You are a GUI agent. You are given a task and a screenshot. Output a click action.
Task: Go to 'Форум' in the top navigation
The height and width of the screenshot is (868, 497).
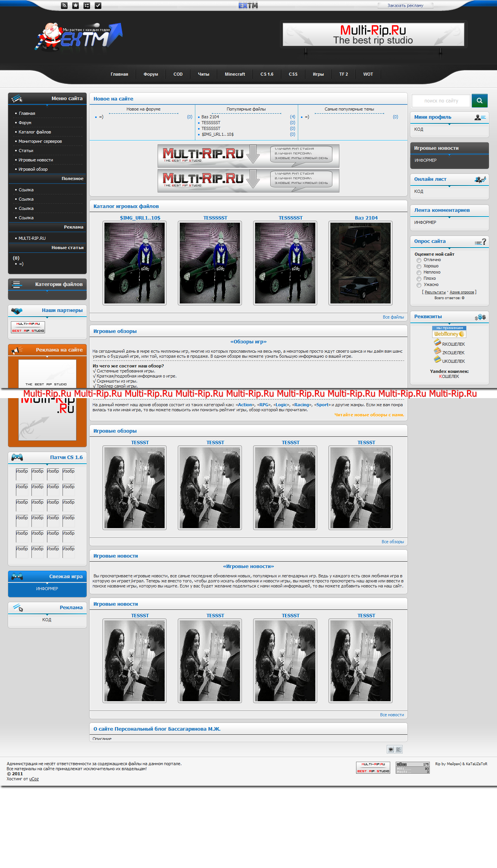[151, 74]
